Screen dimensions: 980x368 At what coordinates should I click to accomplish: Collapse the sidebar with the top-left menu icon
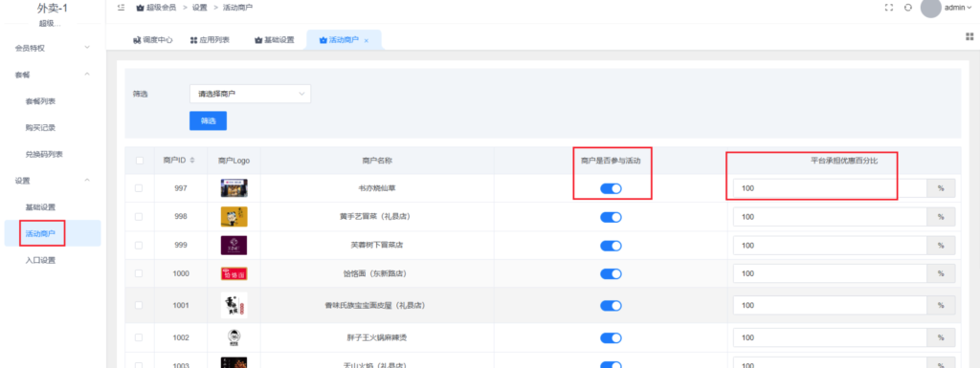click(122, 8)
